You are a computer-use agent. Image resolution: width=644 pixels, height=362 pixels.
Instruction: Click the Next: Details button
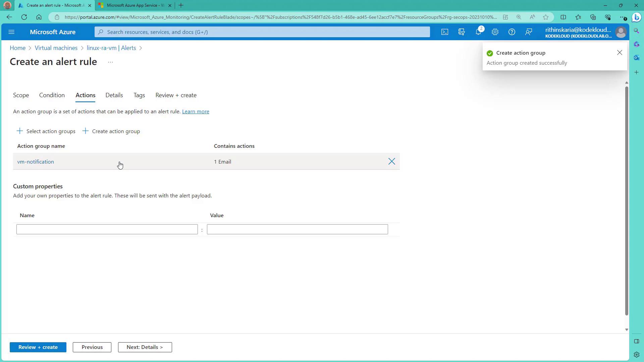[145, 347]
